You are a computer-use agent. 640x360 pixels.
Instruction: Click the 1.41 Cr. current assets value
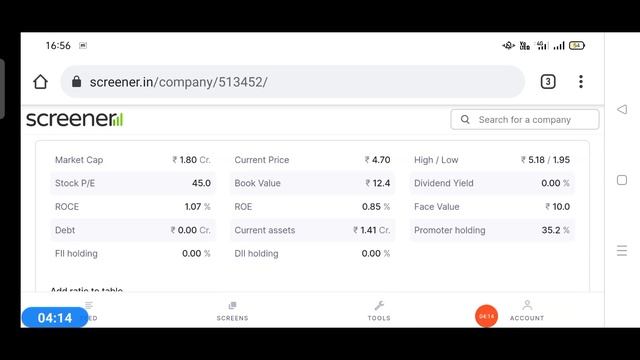[372, 230]
